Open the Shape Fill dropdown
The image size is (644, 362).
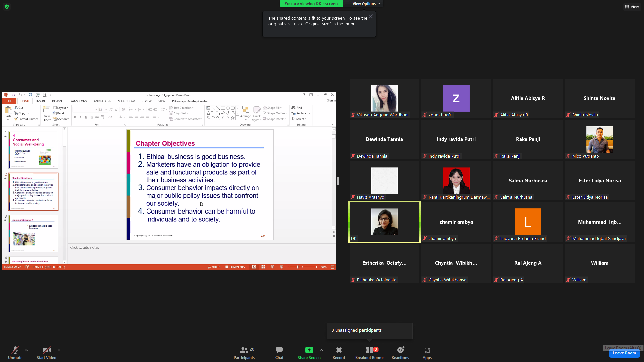pos(272,108)
